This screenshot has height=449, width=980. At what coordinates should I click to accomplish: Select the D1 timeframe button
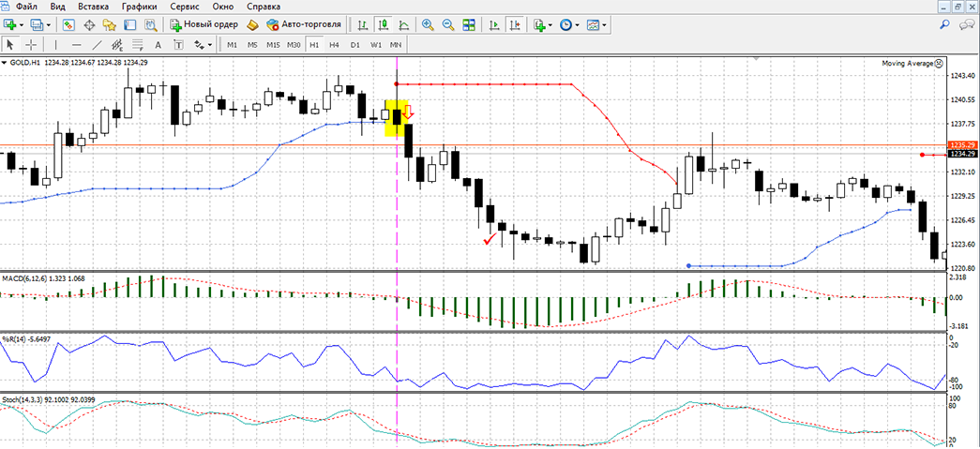355,45
